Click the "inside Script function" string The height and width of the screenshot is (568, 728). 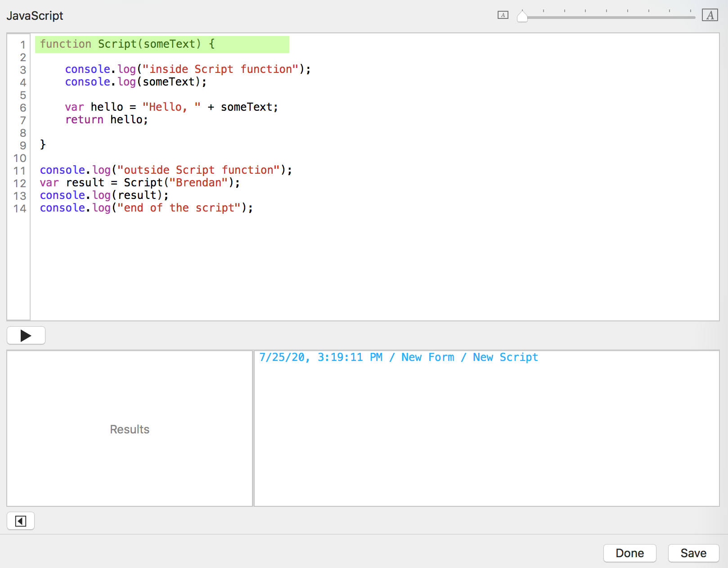coord(220,69)
